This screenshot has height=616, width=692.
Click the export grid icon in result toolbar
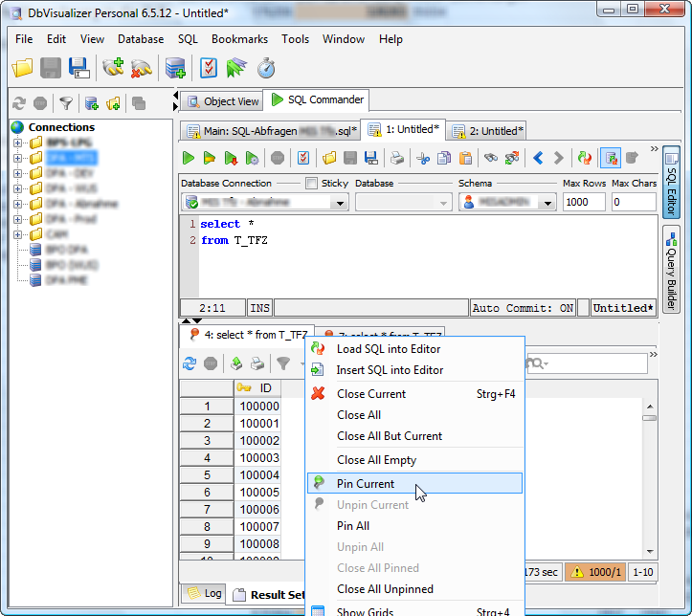click(236, 363)
